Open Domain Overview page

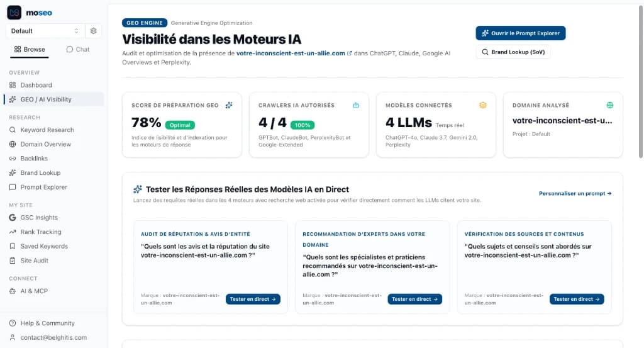point(53,144)
